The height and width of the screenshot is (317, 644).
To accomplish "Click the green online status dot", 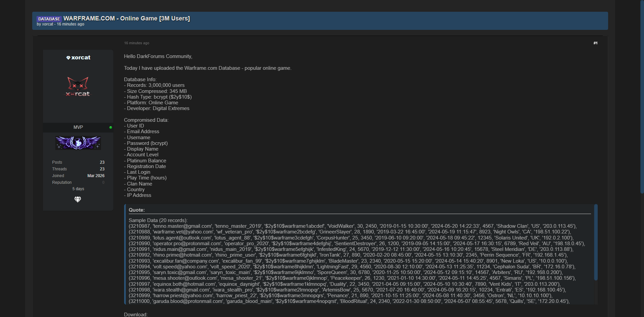I will 111,127.
